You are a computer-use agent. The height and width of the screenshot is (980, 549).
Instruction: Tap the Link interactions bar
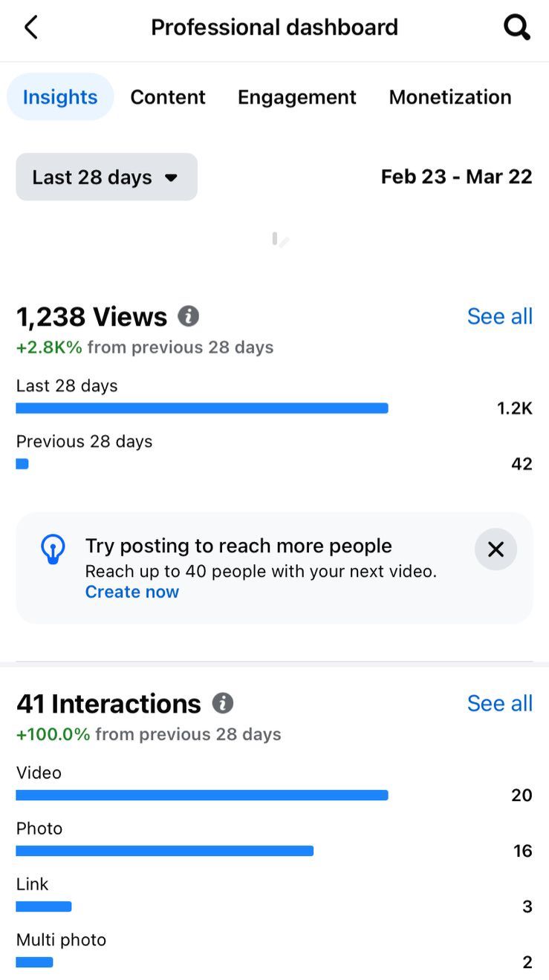click(x=44, y=906)
